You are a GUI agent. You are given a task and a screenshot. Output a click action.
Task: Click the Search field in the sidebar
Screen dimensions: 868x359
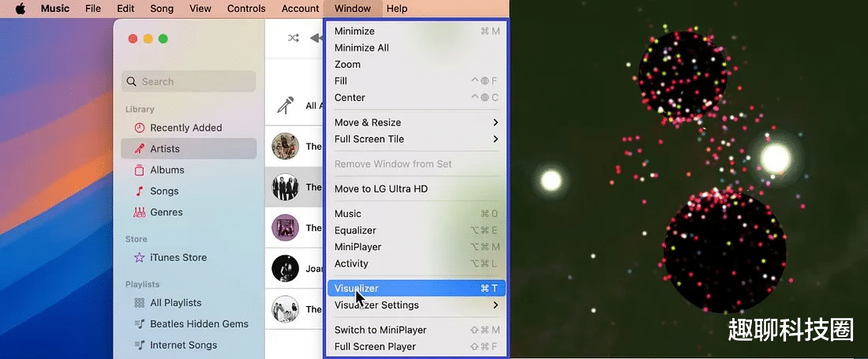(x=189, y=81)
